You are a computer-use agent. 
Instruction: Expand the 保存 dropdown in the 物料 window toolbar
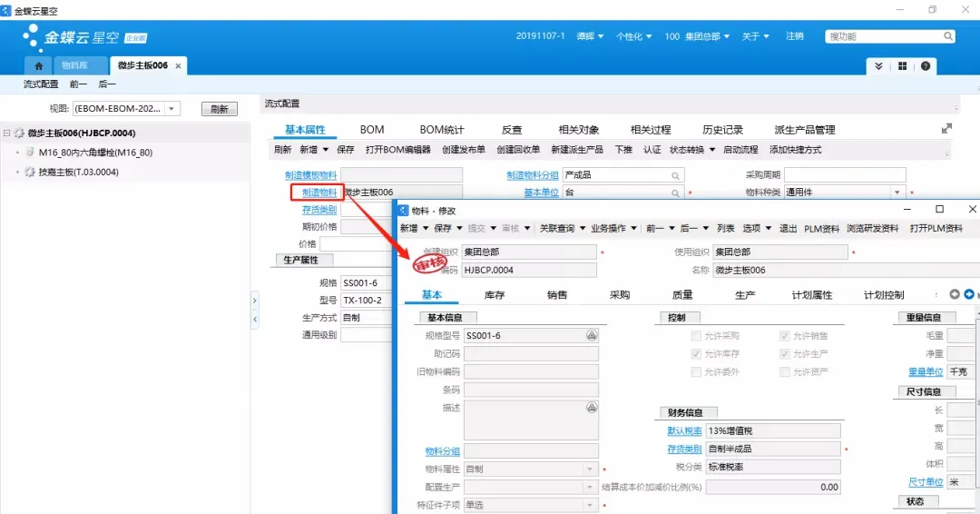(x=459, y=229)
